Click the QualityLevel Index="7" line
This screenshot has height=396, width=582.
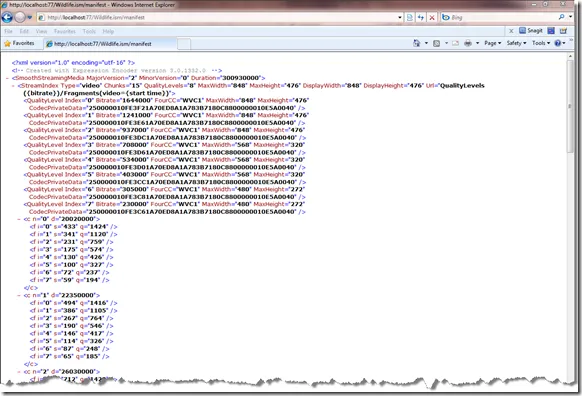pos(164,204)
